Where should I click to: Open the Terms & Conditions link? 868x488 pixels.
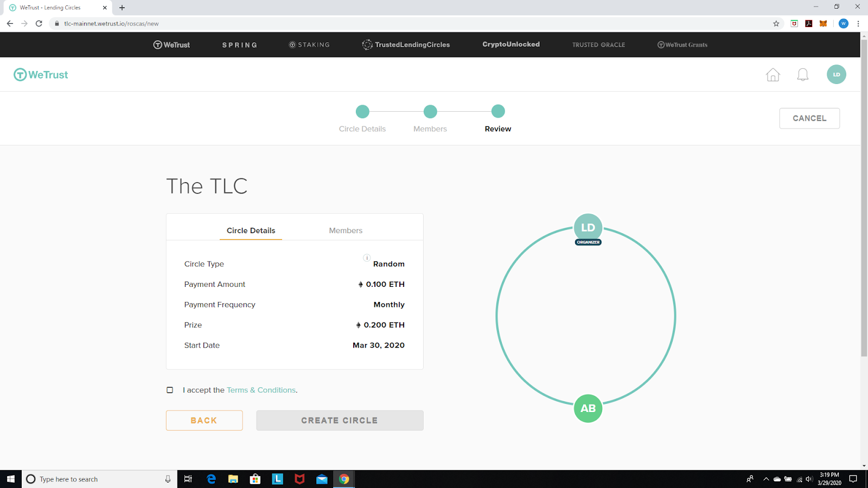[261, 390]
